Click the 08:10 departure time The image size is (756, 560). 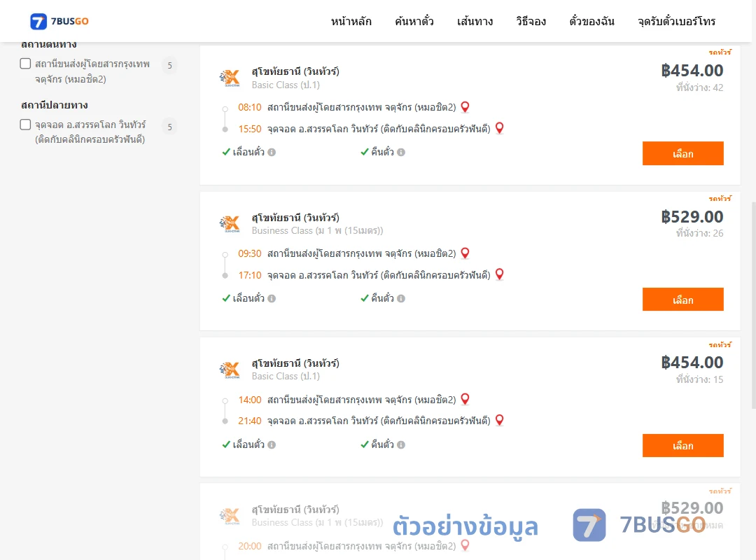click(x=250, y=107)
